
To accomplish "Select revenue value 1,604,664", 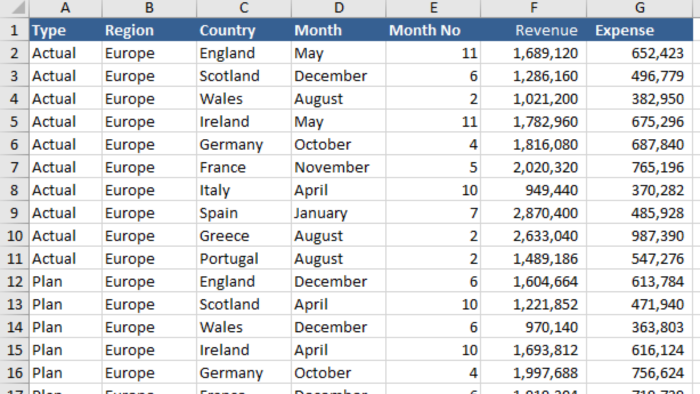I will (x=533, y=282).
